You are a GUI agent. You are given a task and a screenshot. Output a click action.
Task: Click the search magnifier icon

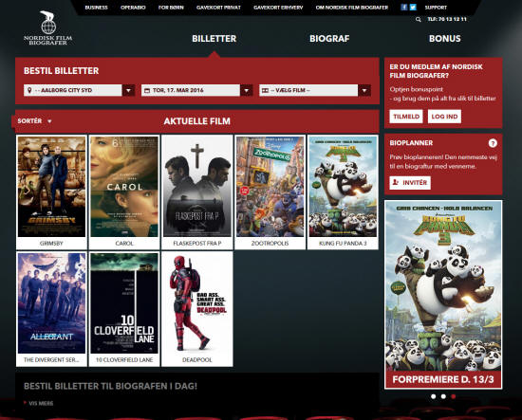[419, 20]
